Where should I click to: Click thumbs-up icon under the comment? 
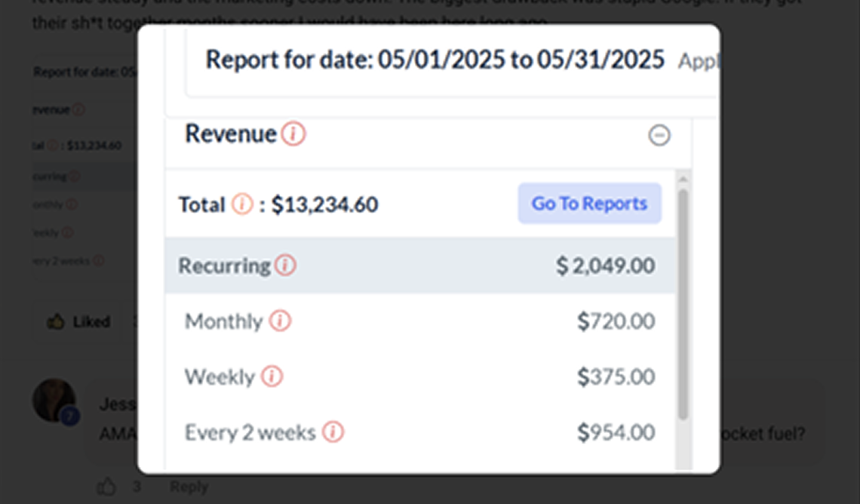106,487
